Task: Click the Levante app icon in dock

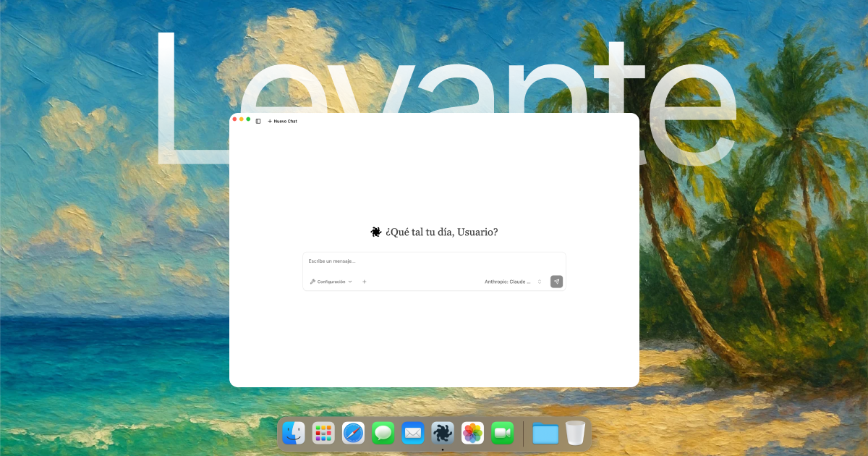Action: (x=443, y=433)
